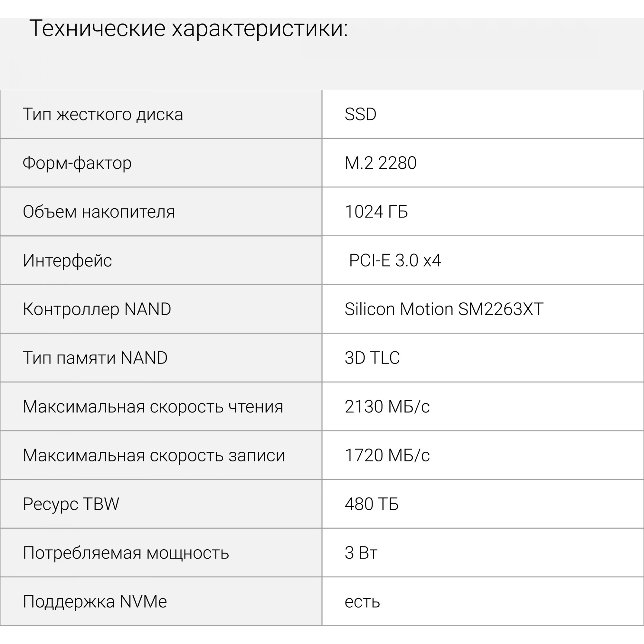
Task: Click the "Контроллер NAND" label
Action: pos(97,309)
